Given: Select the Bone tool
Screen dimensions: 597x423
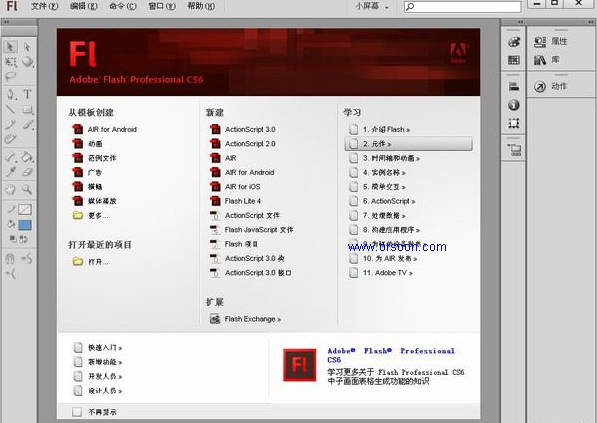Looking at the screenshot, I should (10, 156).
